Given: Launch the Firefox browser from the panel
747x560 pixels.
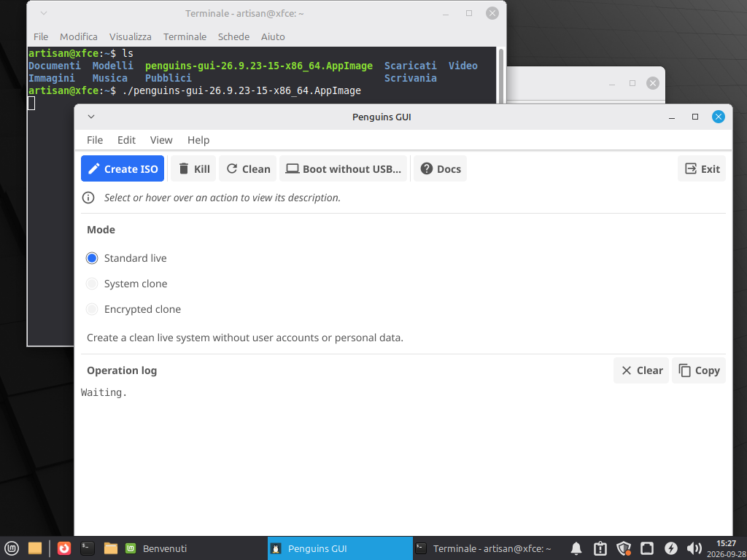Looking at the screenshot, I should click(x=64, y=548).
